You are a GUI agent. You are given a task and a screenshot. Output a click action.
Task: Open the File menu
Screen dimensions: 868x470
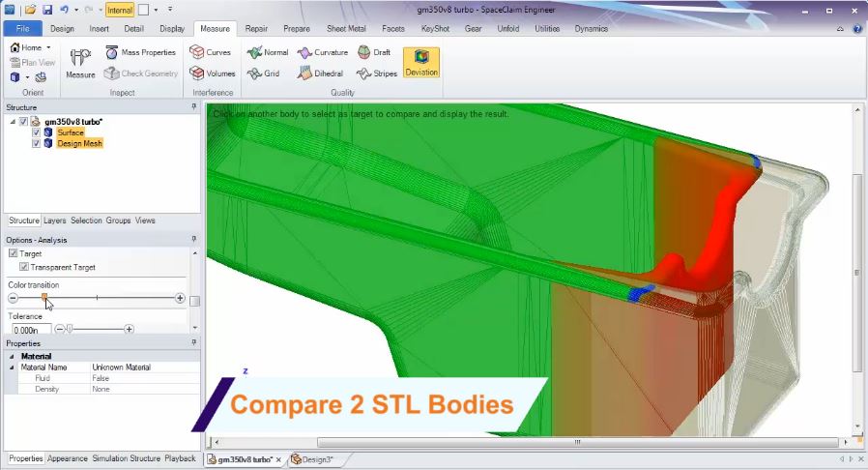point(22,28)
